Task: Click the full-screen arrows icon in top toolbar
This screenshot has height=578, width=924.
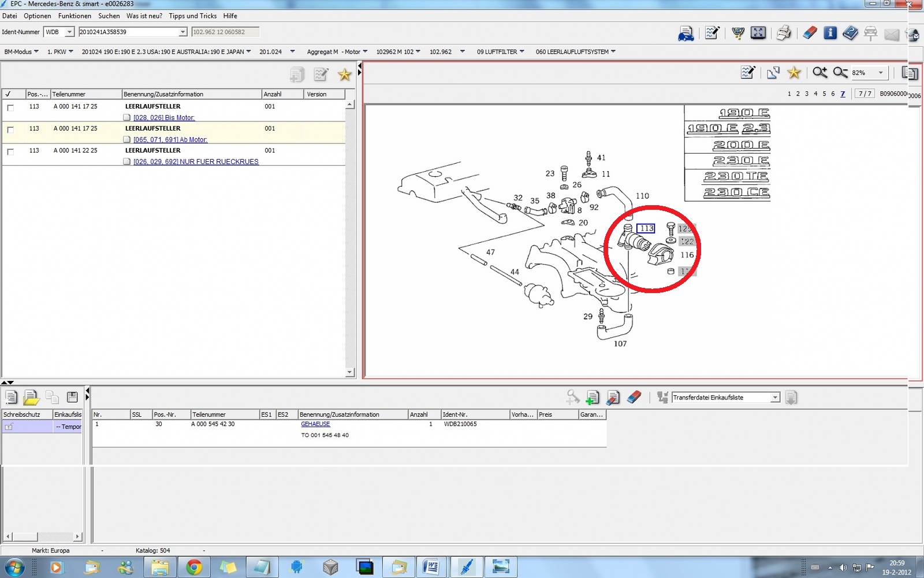Action: (x=758, y=33)
